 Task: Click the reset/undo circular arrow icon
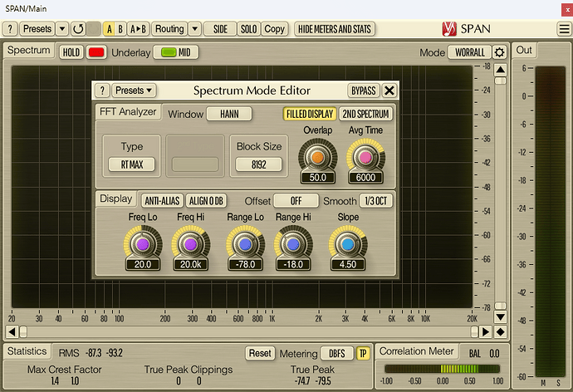tap(78, 29)
